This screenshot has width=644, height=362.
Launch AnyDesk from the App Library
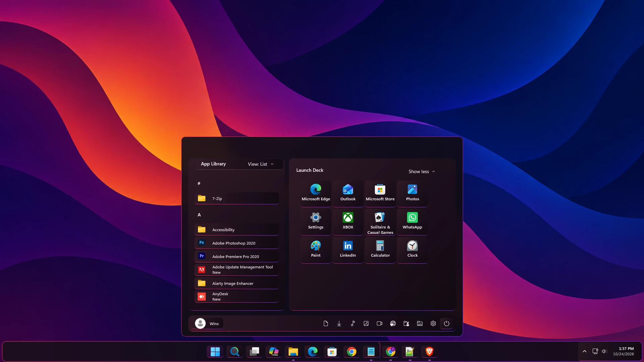coord(237,297)
